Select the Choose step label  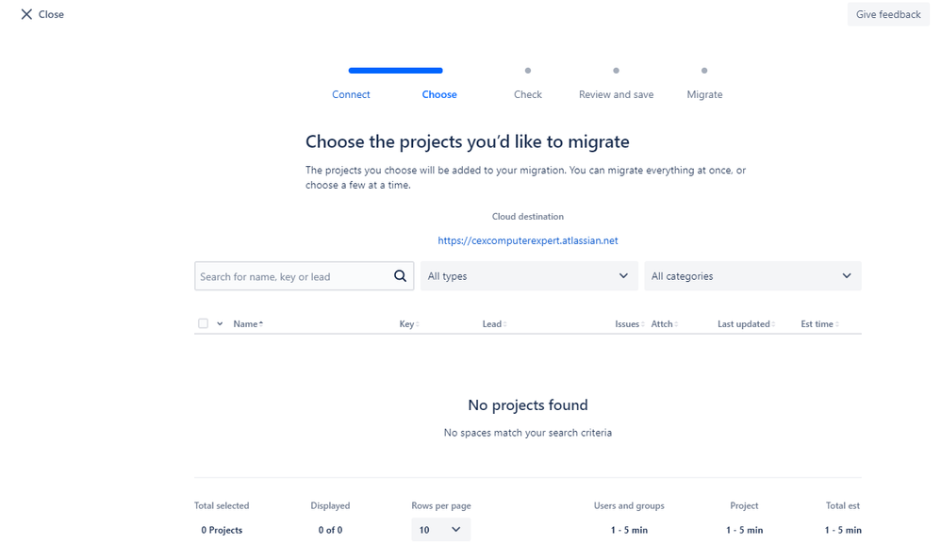(439, 94)
